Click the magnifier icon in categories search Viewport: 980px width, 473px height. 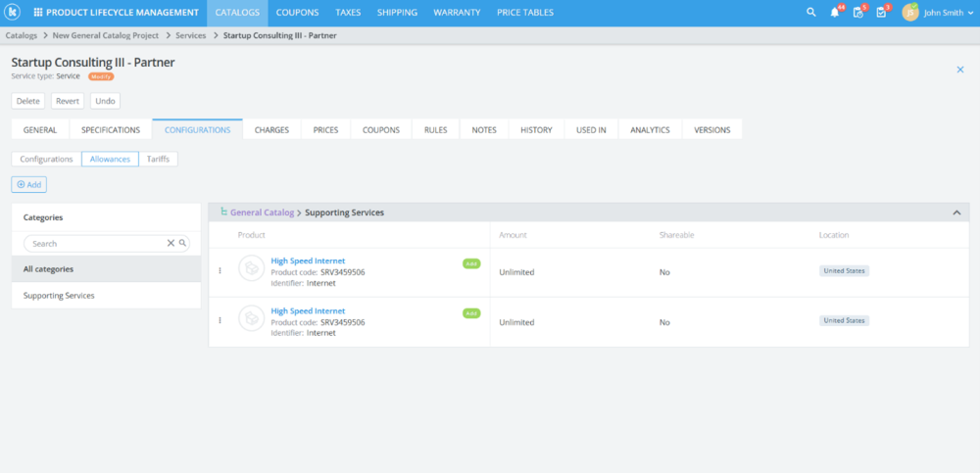coord(182,243)
